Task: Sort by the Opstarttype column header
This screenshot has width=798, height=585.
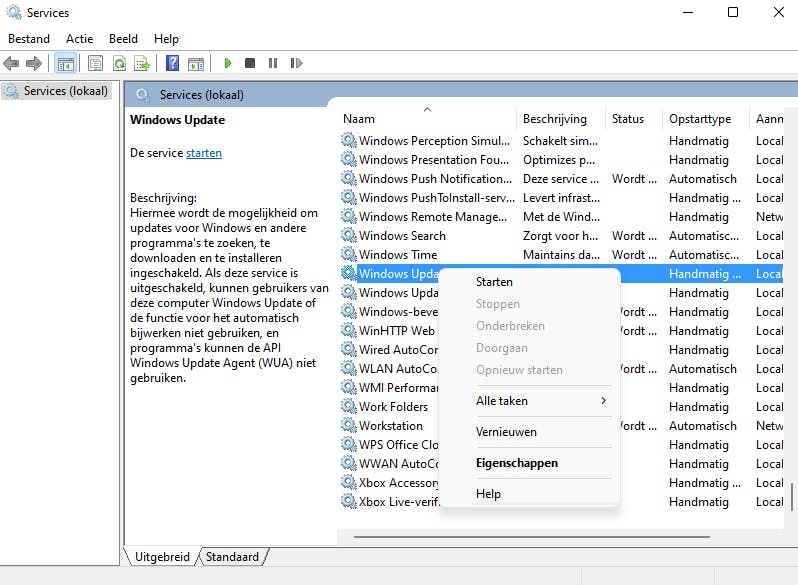Action: coord(700,118)
